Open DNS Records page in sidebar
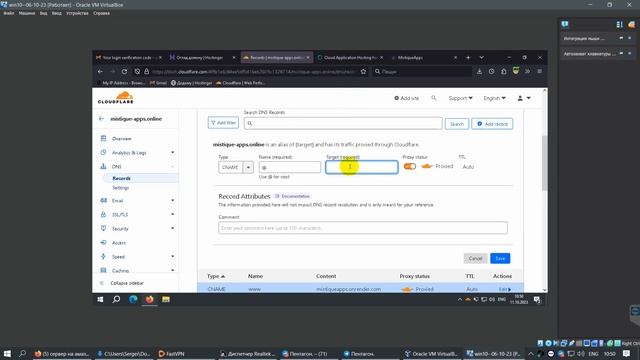 pyautogui.click(x=121, y=178)
